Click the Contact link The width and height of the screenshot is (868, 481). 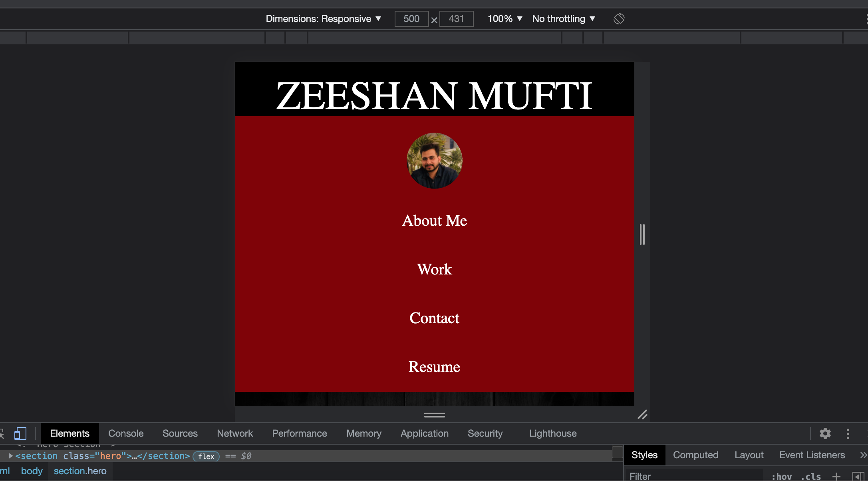click(x=435, y=318)
